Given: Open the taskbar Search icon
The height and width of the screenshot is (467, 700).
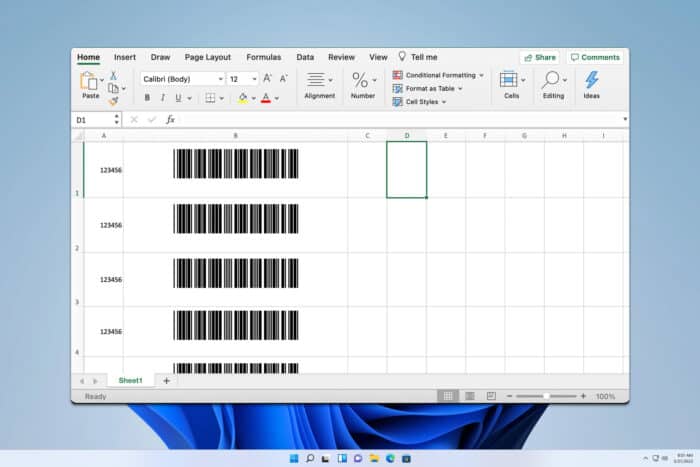Looking at the screenshot, I should pyautogui.click(x=310, y=459).
